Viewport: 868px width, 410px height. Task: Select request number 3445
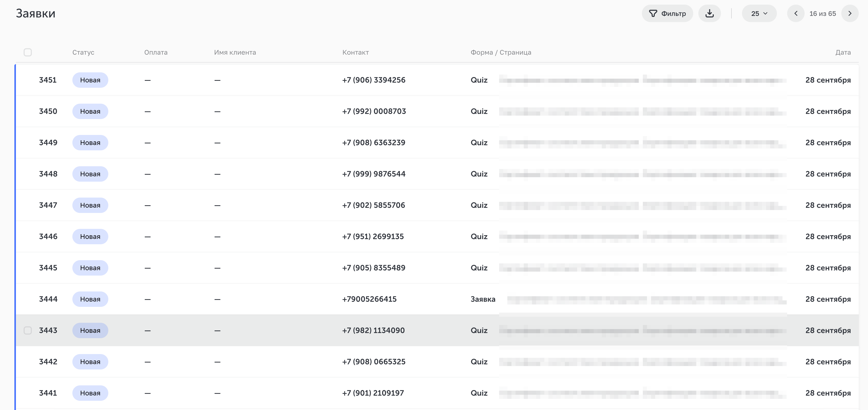coord(48,268)
